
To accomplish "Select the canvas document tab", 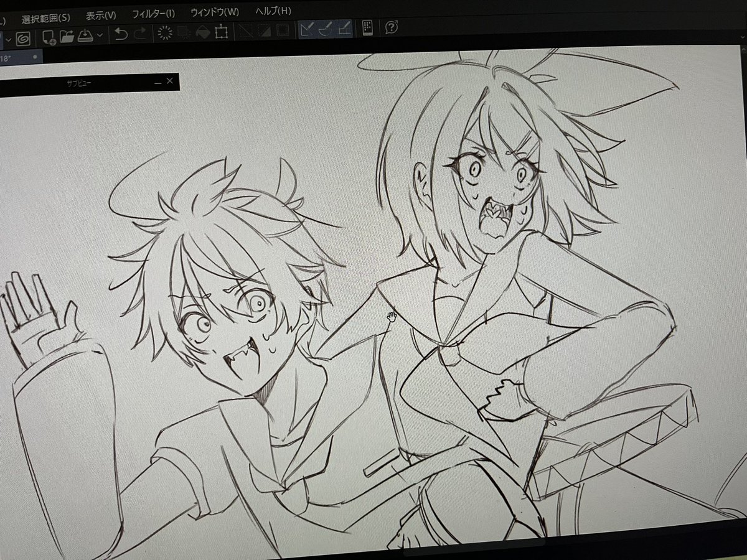I will pyautogui.click(x=20, y=58).
